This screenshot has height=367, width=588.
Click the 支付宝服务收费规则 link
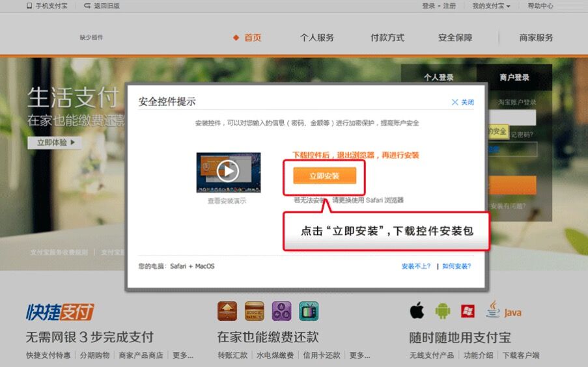pos(59,252)
